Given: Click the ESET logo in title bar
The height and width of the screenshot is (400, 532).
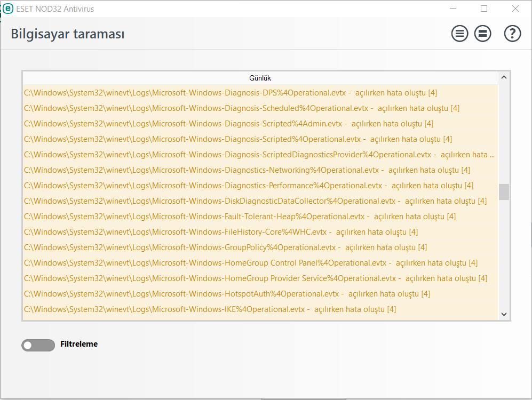Looking at the screenshot, I should [x=8, y=9].
